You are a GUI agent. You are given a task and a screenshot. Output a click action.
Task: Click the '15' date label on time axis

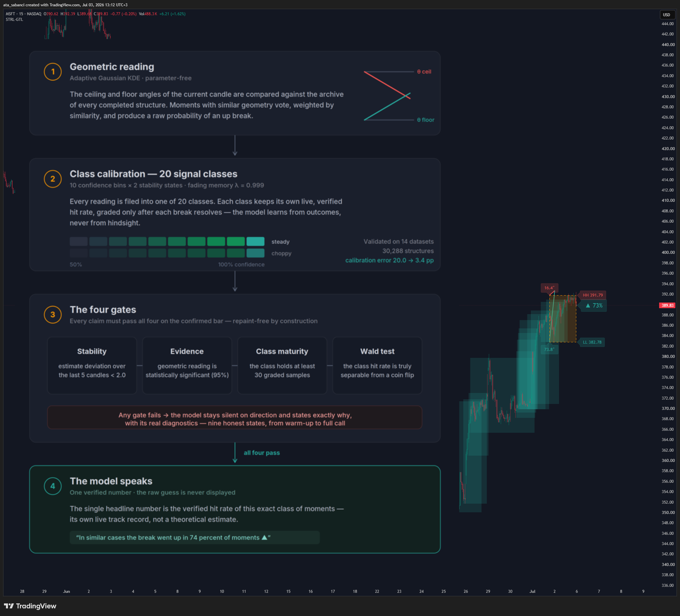[288, 591]
